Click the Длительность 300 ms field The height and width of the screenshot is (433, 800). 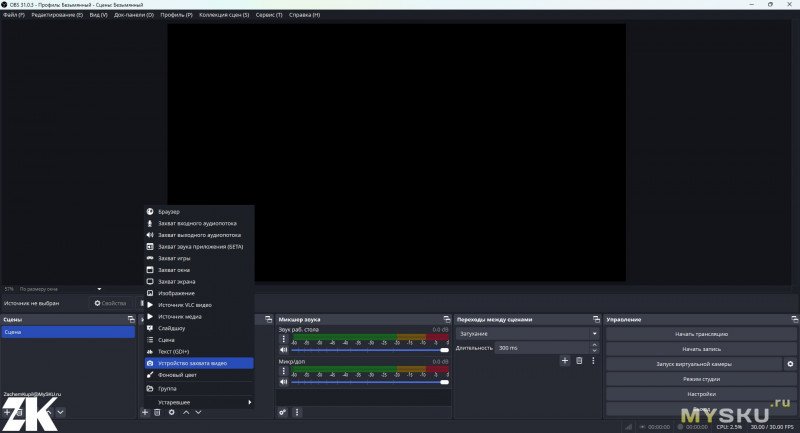542,348
